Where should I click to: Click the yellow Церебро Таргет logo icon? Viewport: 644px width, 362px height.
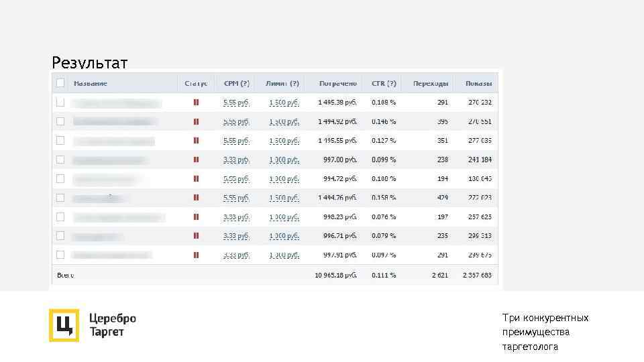[64, 326]
